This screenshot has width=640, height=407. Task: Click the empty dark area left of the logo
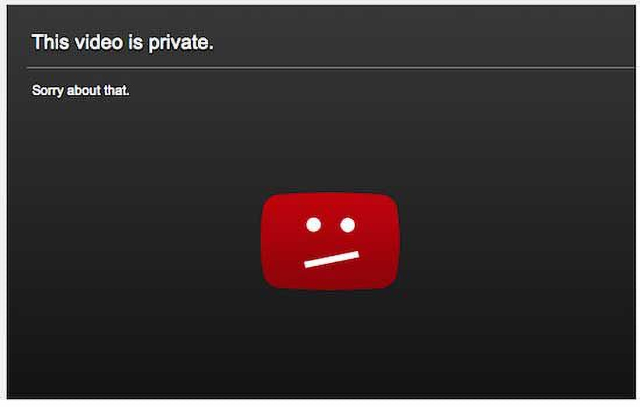134,241
